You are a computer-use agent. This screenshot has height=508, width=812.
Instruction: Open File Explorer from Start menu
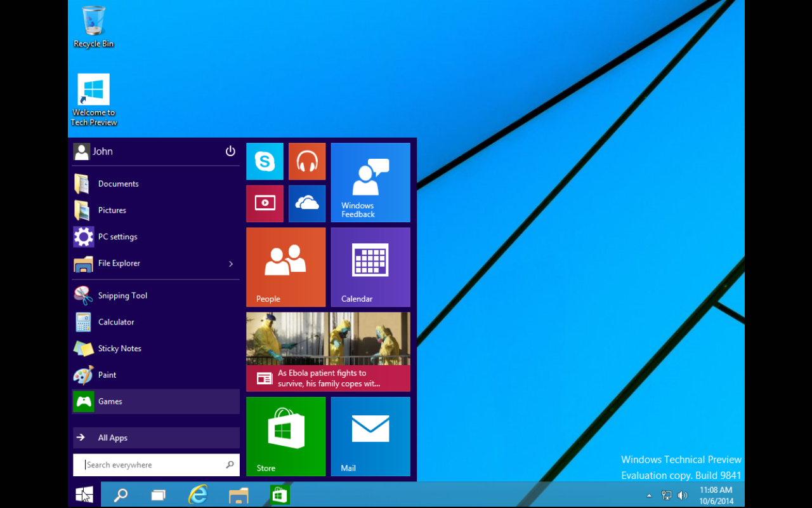(147, 264)
